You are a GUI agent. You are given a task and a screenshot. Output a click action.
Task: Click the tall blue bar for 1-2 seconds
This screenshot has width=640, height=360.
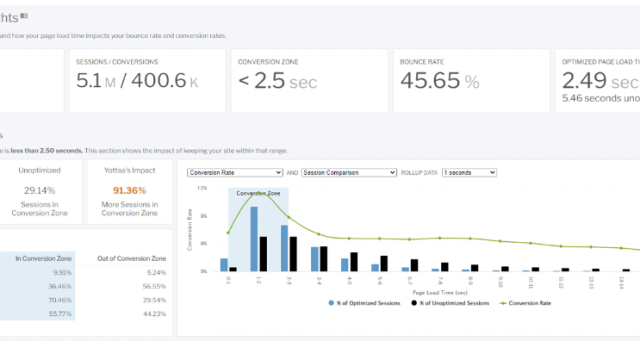click(x=254, y=239)
